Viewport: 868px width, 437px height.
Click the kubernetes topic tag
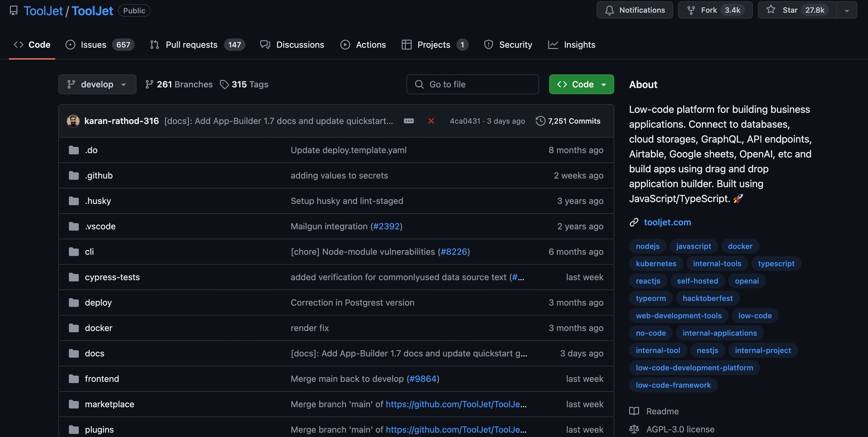click(656, 263)
